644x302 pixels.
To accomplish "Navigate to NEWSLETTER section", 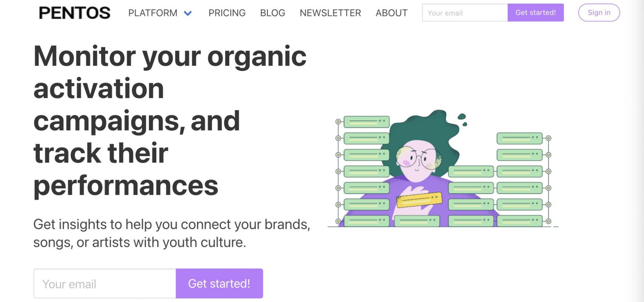I will point(330,13).
